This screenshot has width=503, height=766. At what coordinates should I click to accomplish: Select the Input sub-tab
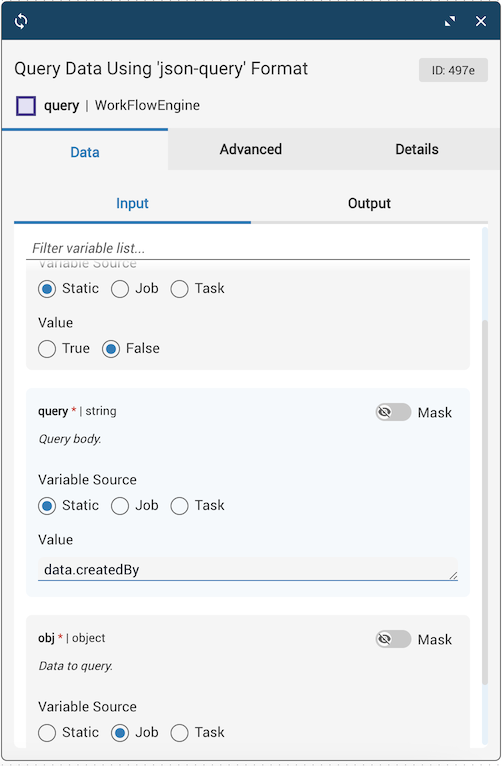tap(132, 203)
